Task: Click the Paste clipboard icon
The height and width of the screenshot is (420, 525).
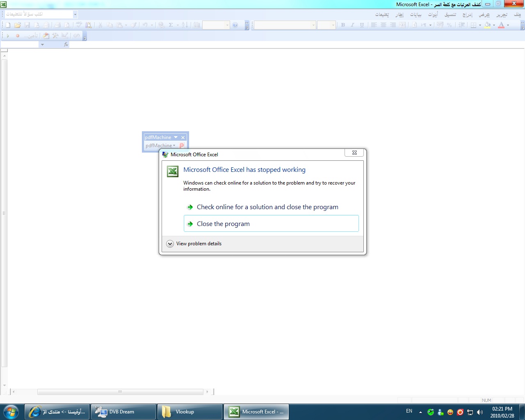Action: (119, 25)
